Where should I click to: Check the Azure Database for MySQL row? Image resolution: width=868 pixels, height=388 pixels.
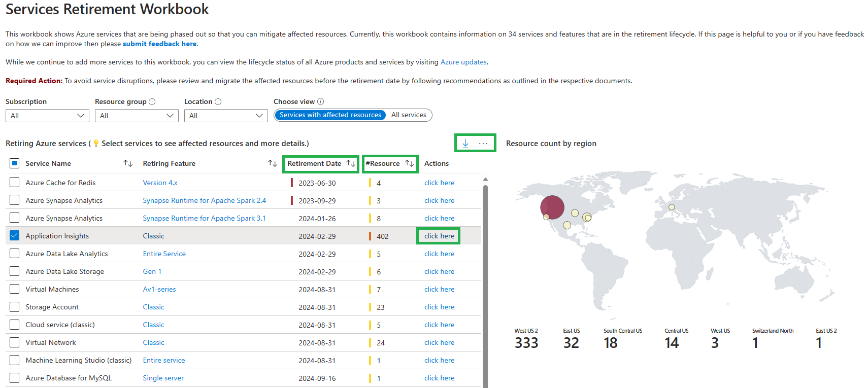click(15, 378)
